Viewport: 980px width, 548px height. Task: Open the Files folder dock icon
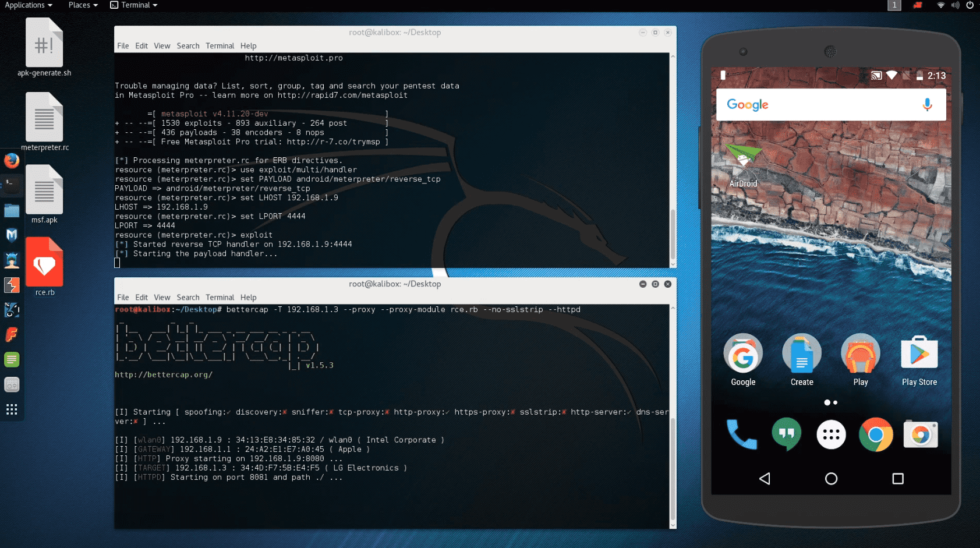pyautogui.click(x=12, y=210)
